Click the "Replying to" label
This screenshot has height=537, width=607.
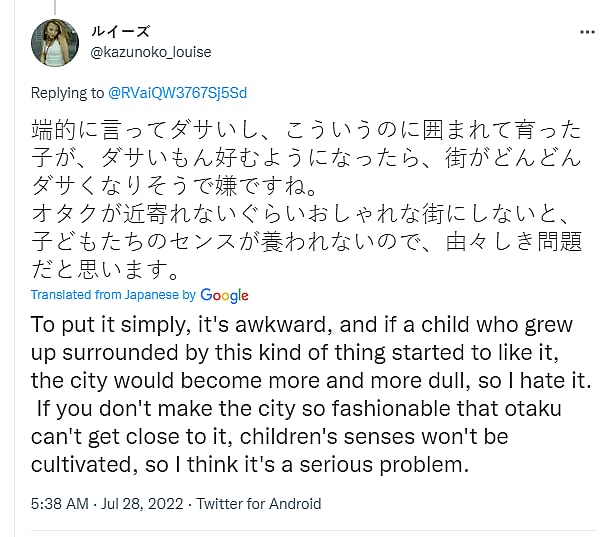67,93
